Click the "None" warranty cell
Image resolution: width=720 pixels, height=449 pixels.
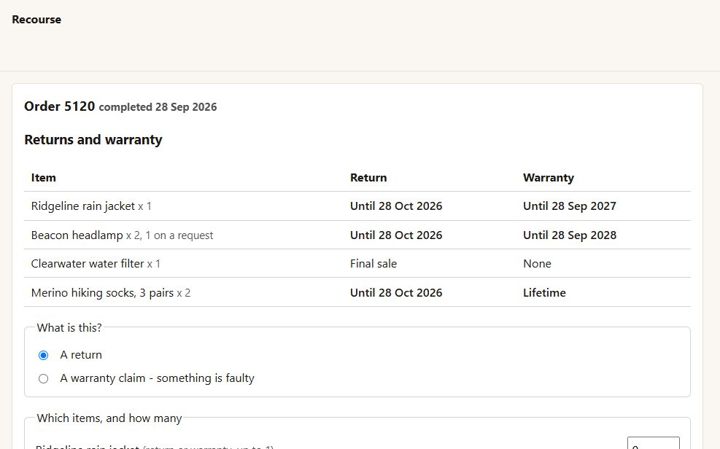(x=537, y=264)
